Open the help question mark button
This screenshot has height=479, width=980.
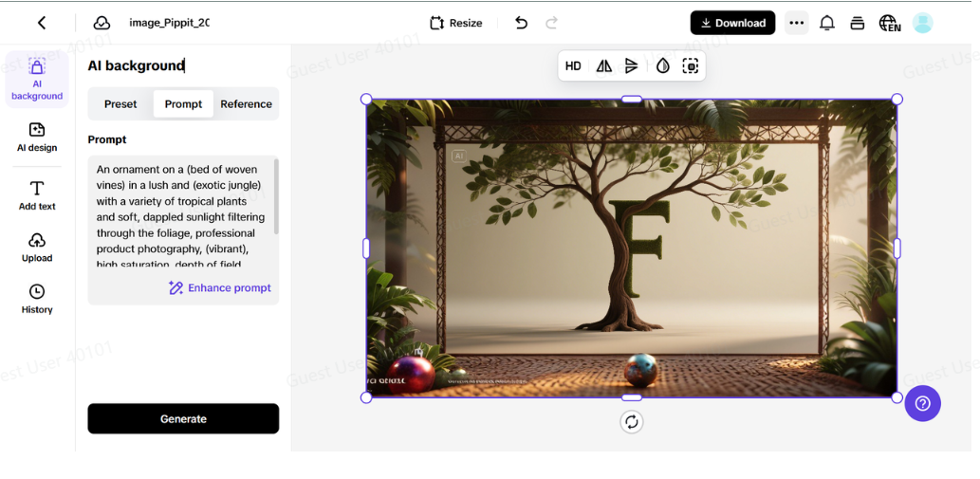(922, 403)
